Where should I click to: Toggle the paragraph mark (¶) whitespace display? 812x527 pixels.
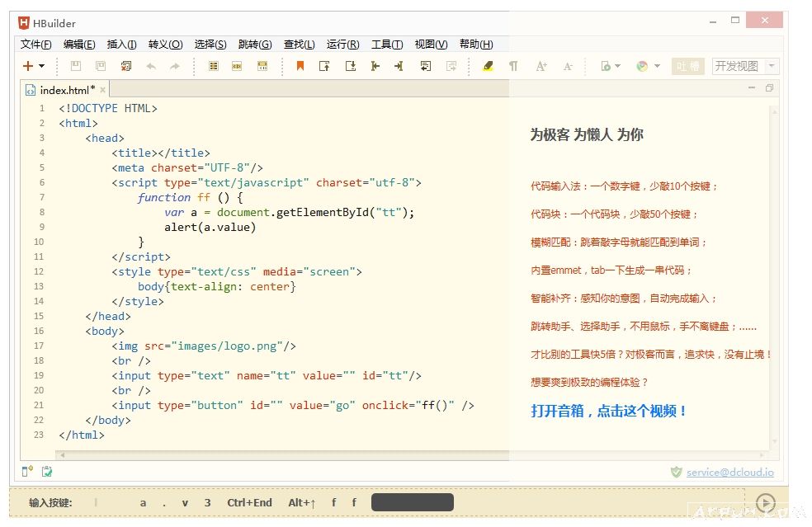click(x=513, y=66)
